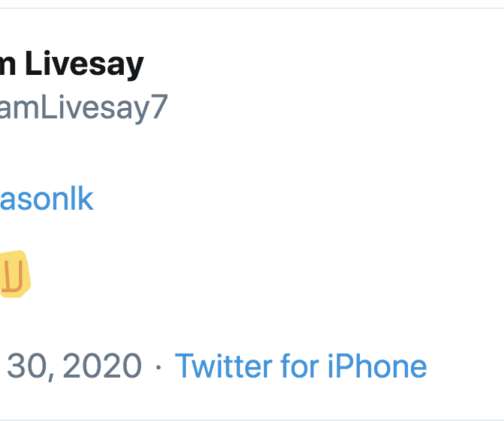Click the dot separator before Twitter for iPhone
The height and width of the screenshot is (421, 504).
click(158, 367)
